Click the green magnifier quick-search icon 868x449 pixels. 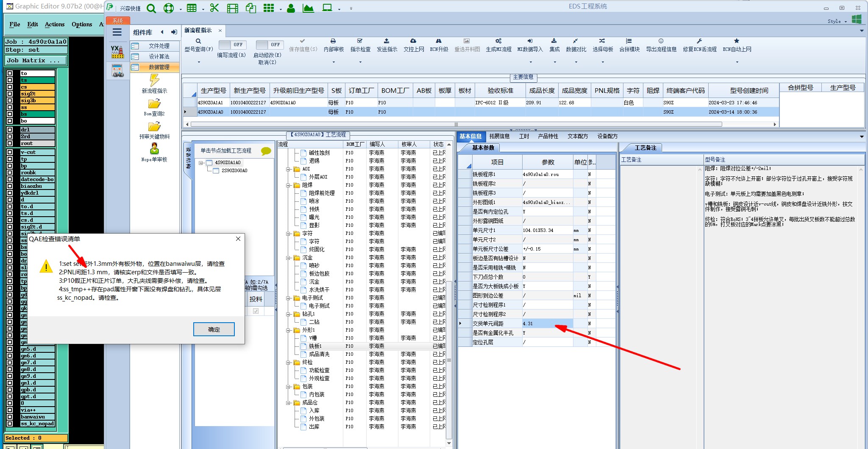click(x=151, y=8)
